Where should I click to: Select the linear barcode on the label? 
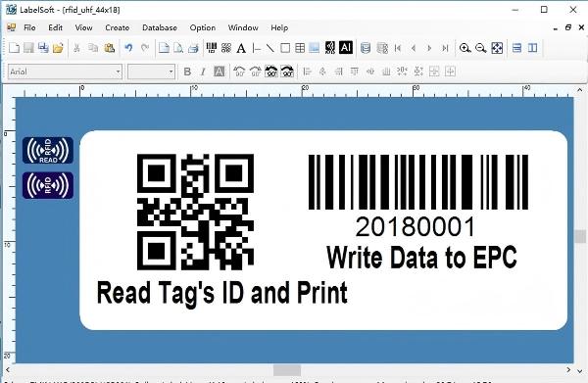pos(418,182)
